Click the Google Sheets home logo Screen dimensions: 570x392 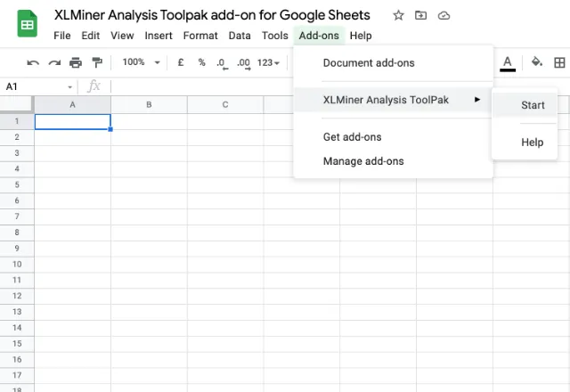(x=28, y=24)
